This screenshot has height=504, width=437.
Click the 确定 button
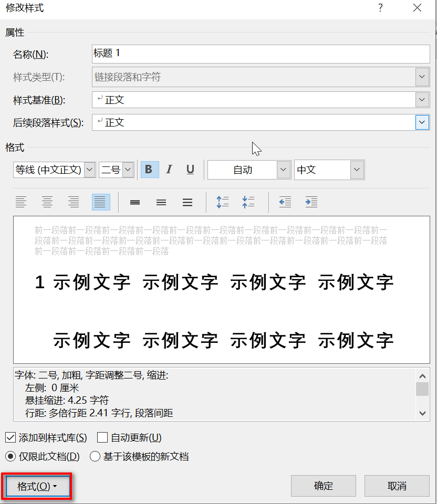coord(323,486)
